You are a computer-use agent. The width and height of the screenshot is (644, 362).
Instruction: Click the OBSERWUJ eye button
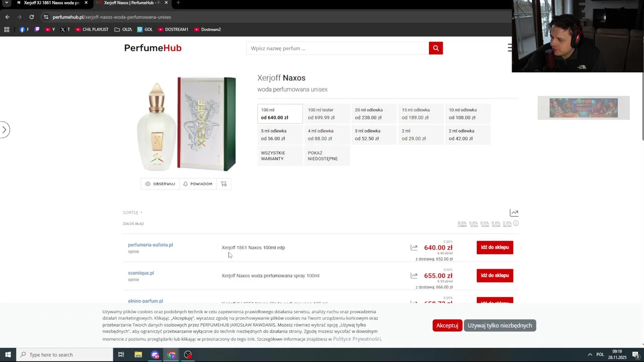click(160, 184)
